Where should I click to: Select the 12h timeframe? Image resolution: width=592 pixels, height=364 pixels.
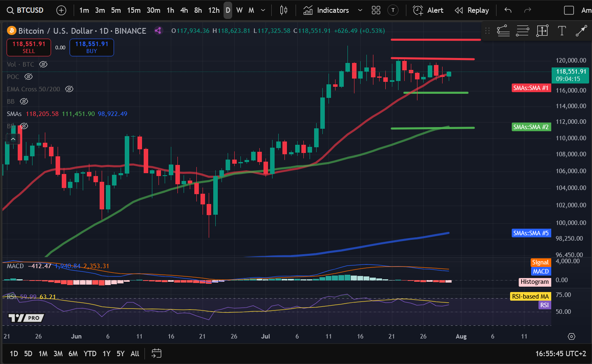coord(214,10)
